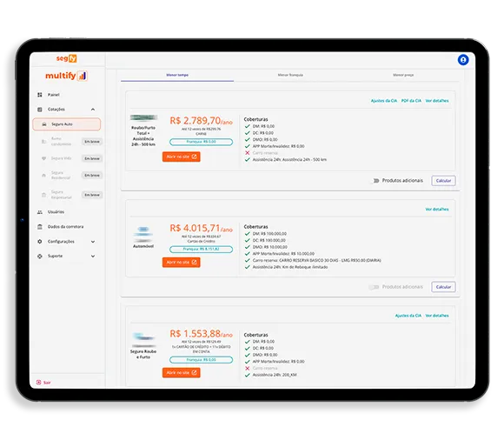Click the price R$ 2.789,70/ano
The image size is (504, 440).
tap(202, 121)
